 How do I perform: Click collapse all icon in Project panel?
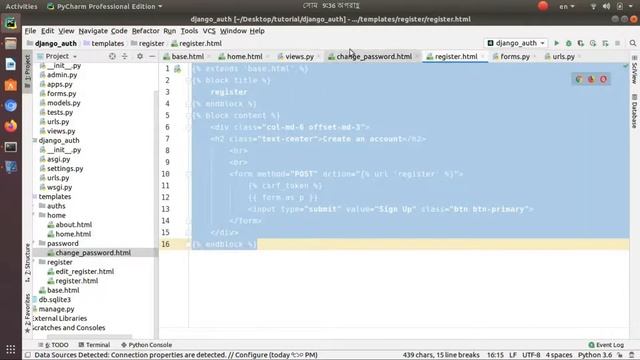click(125, 56)
